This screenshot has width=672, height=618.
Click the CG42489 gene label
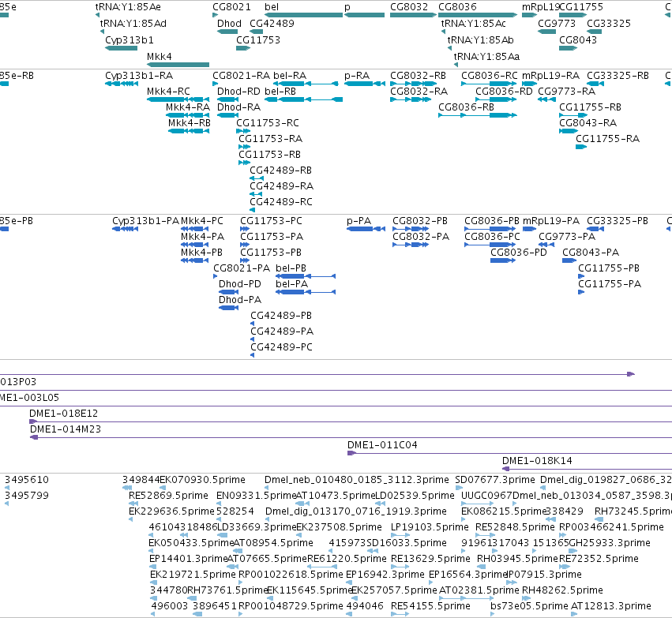(x=272, y=24)
